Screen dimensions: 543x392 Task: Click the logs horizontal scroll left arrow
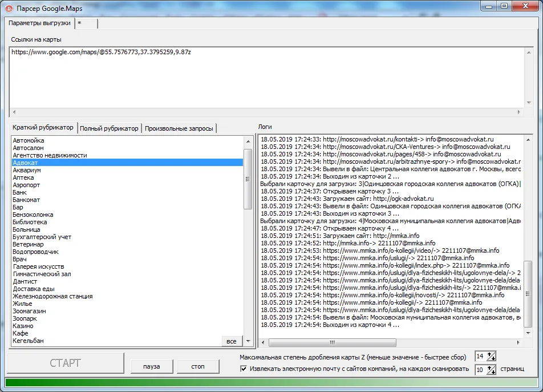click(263, 342)
